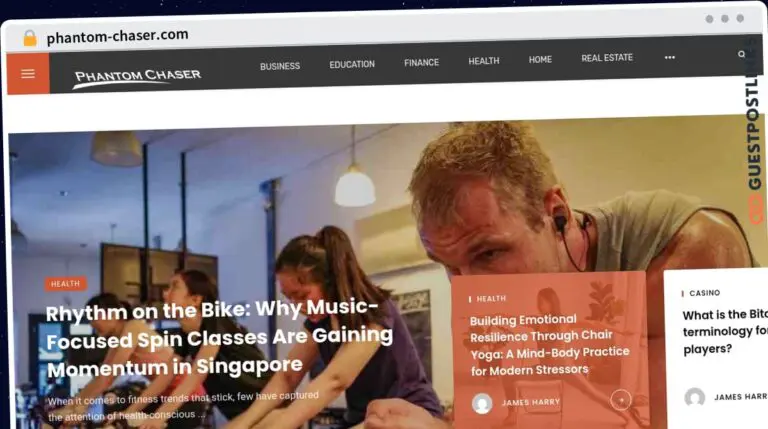This screenshot has height=429, width=768.
Task: Go to the Health navigation item
Action: click(x=483, y=61)
